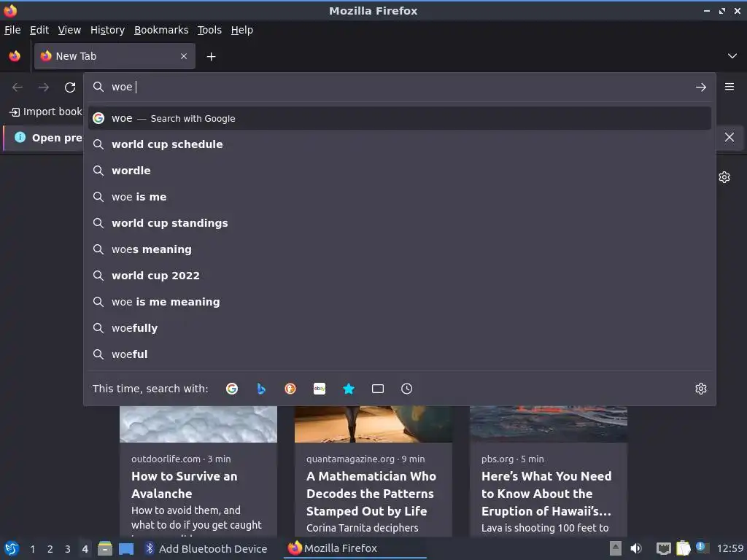Switch to Add Bluetooth Device window
Image resolution: width=747 pixels, height=560 pixels.
205,548
